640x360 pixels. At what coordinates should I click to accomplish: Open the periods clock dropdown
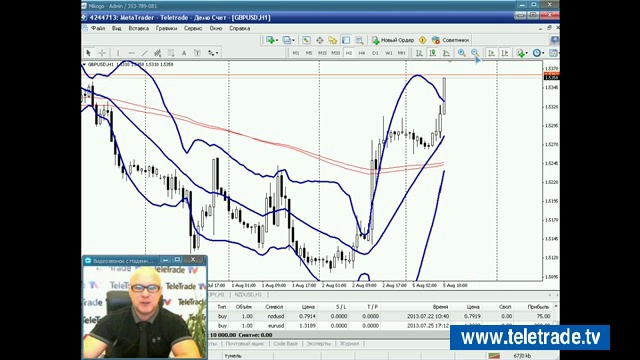pos(538,53)
